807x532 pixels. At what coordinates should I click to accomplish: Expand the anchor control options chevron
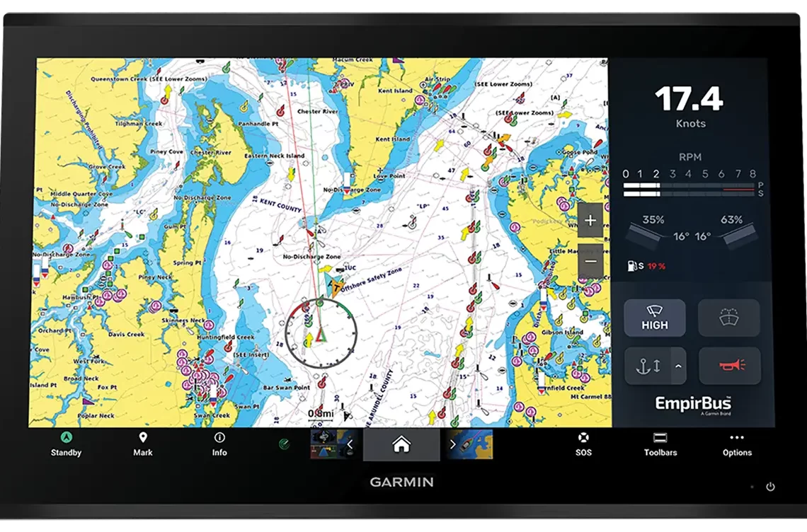679,366
